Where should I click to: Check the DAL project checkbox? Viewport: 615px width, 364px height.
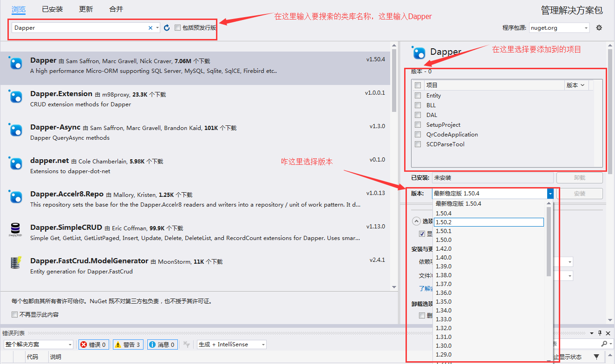point(418,115)
